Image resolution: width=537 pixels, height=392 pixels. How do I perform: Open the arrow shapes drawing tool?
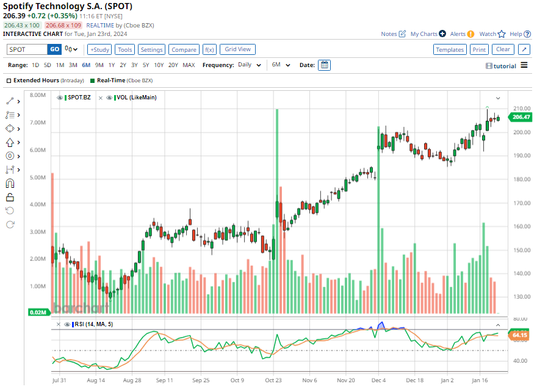click(x=10, y=143)
